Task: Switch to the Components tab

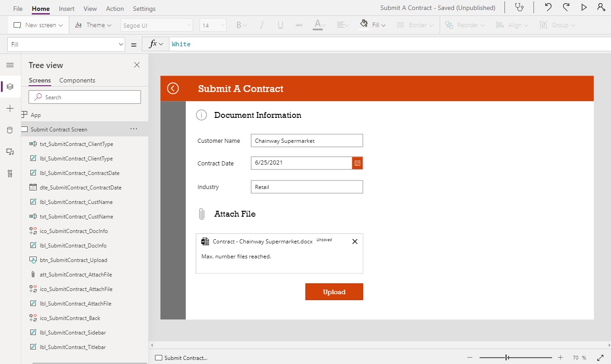Action: (77, 80)
